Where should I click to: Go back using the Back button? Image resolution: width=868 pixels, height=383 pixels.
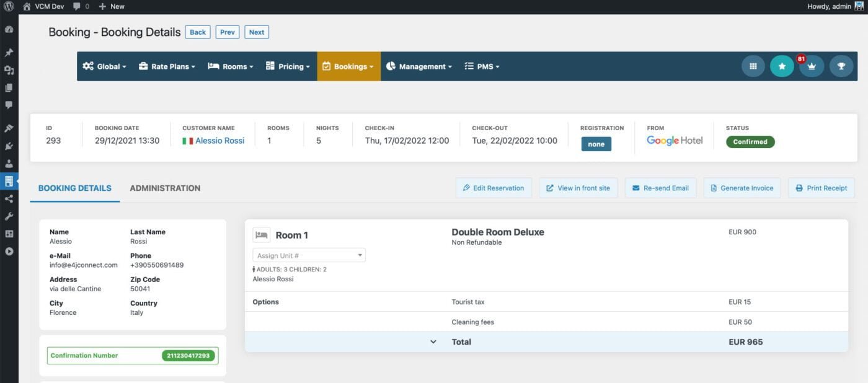[198, 32]
